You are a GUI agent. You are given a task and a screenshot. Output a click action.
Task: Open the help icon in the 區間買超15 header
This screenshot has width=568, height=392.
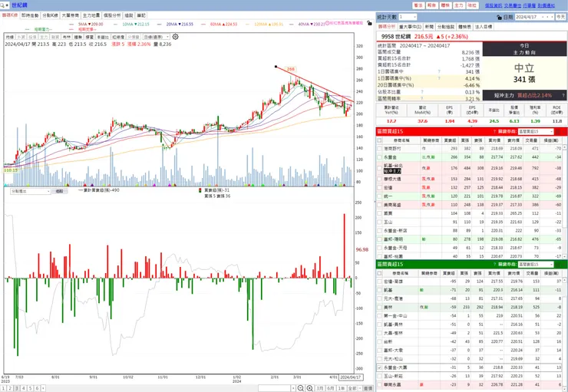(x=494, y=131)
